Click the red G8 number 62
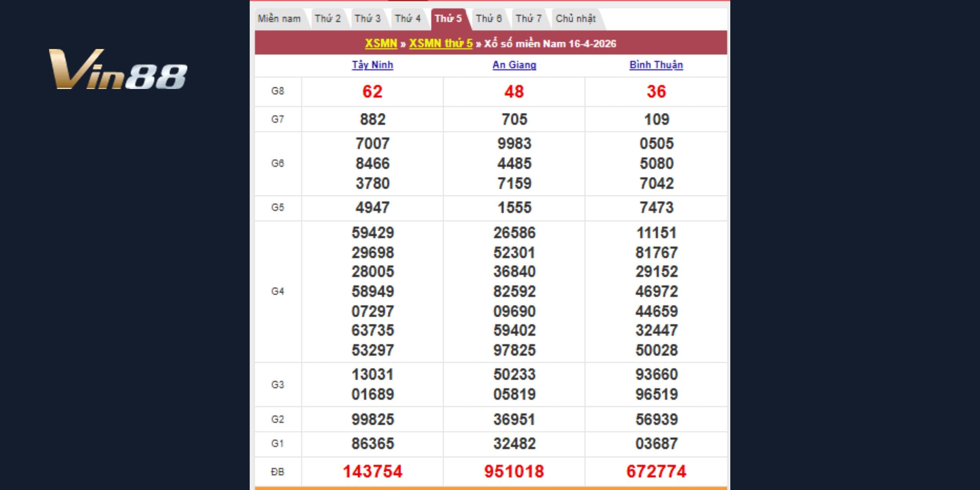This screenshot has width=980, height=490. (x=372, y=91)
